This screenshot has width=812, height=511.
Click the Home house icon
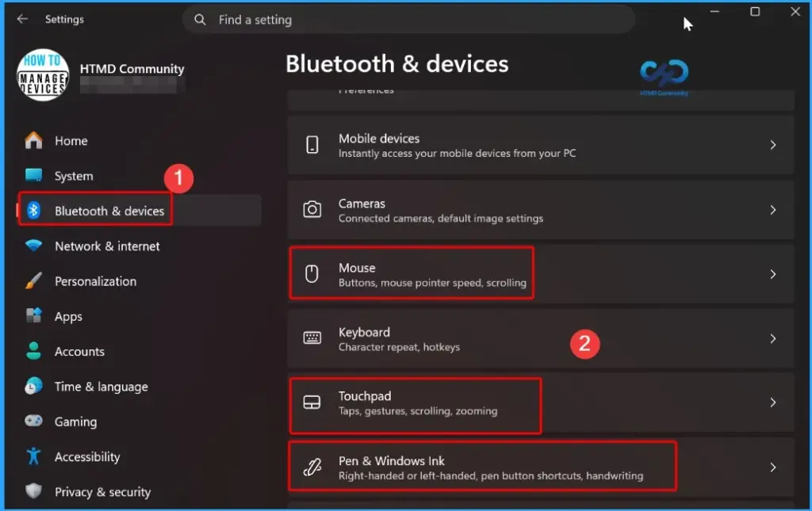[33, 141]
